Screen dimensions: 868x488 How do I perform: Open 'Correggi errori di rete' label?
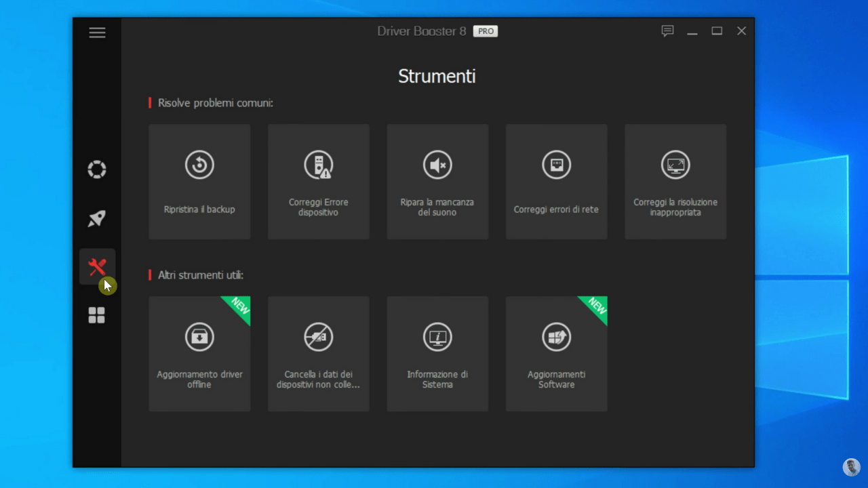tap(557, 209)
